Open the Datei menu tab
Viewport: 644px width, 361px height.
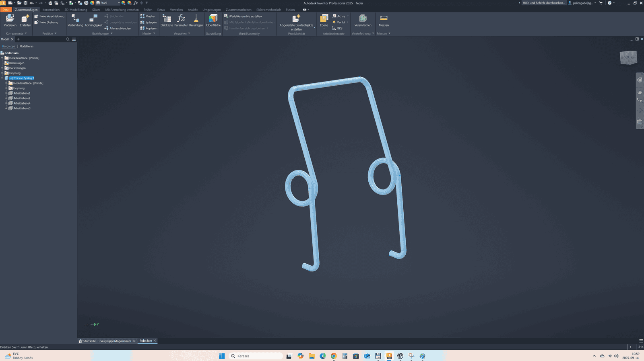coord(6,10)
